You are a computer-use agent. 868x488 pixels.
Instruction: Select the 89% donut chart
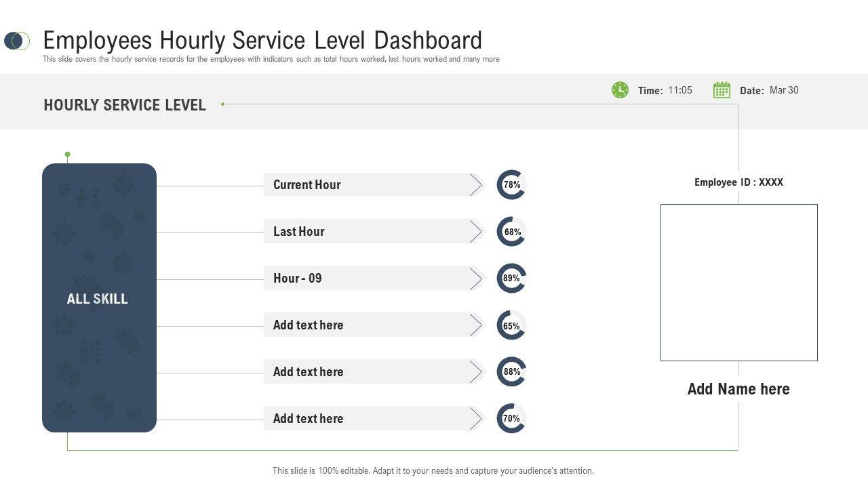click(511, 278)
